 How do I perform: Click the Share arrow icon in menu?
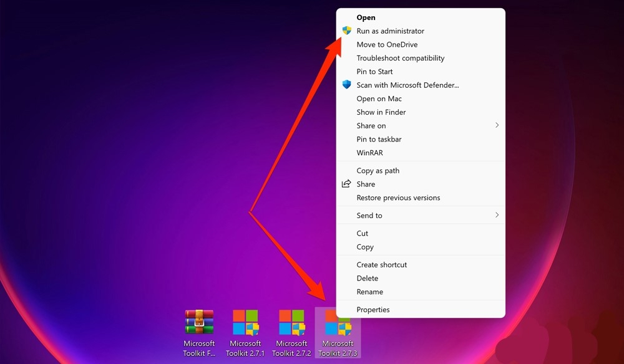[346, 184]
